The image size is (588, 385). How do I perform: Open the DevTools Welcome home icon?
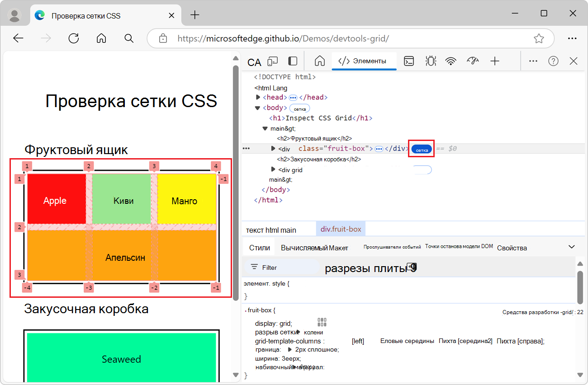tap(320, 61)
